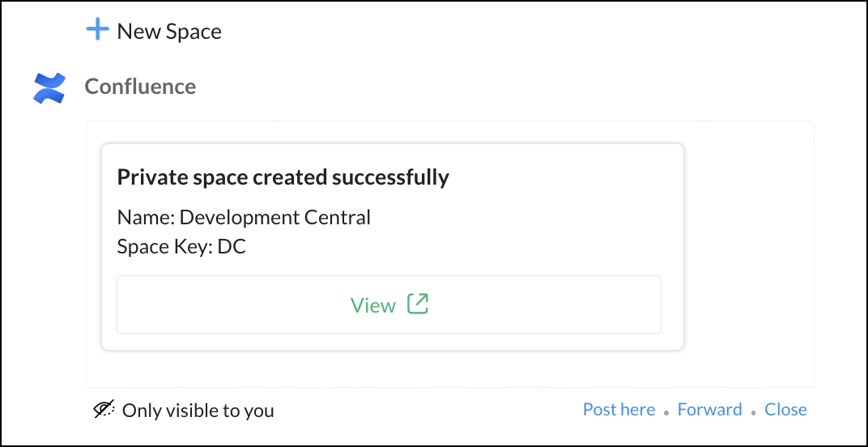Click the green View text label

(372, 305)
